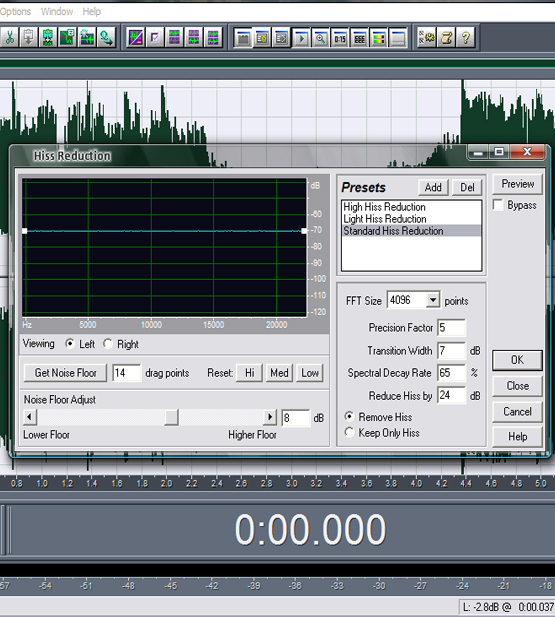Viewport: 555px width, 617px height.
Task: Open the Window menu
Action: (57, 11)
